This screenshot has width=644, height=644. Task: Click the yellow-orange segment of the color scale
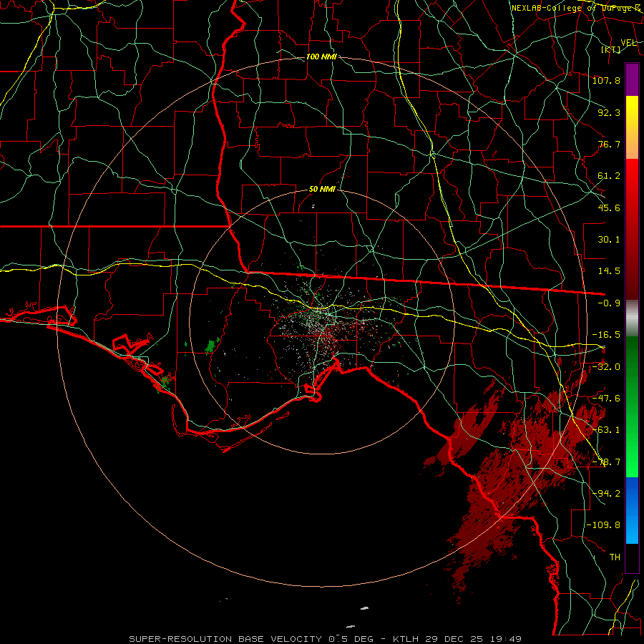pos(632,127)
